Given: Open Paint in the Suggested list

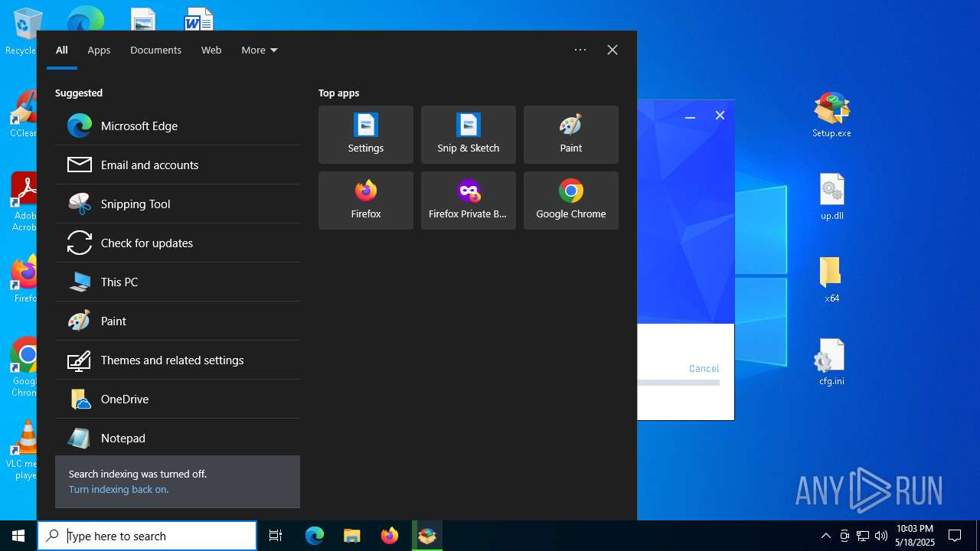Looking at the screenshot, I should point(178,321).
